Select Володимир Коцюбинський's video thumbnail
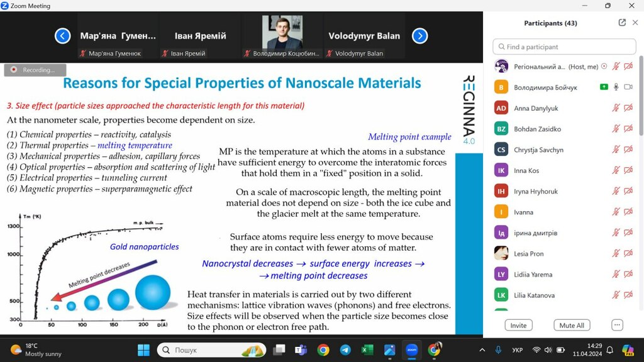Image resolution: width=644 pixels, height=362 pixels. [x=282, y=36]
